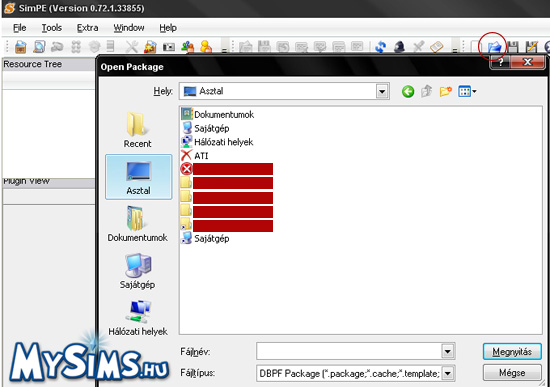Image resolution: width=550 pixels, height=387 pixels.
Task: Click the grayed pin toolbar icon
Action: [x=418, y=46]
